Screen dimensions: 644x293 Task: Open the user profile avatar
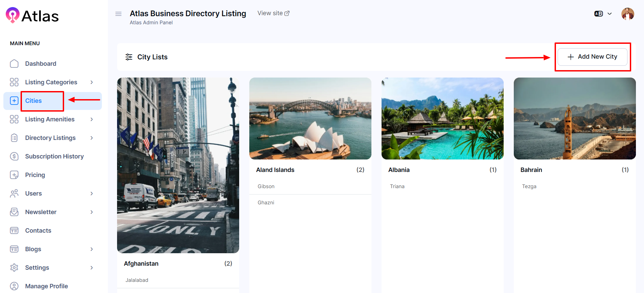click(x=627, y=14)
